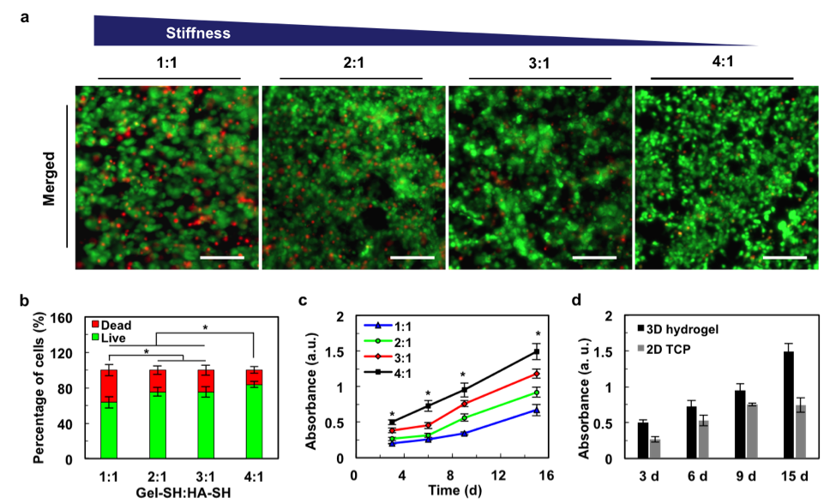Open the second microscopy image from left

(x=353, y=177)
